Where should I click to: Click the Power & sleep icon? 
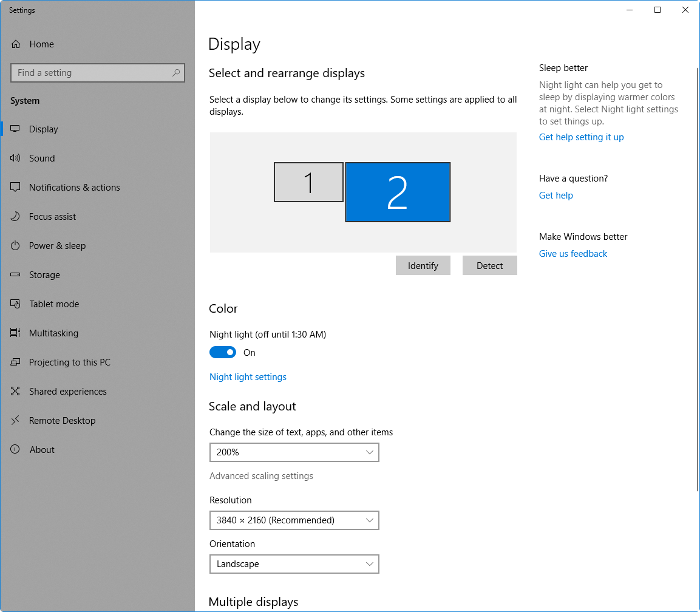(x=16, y=246)
